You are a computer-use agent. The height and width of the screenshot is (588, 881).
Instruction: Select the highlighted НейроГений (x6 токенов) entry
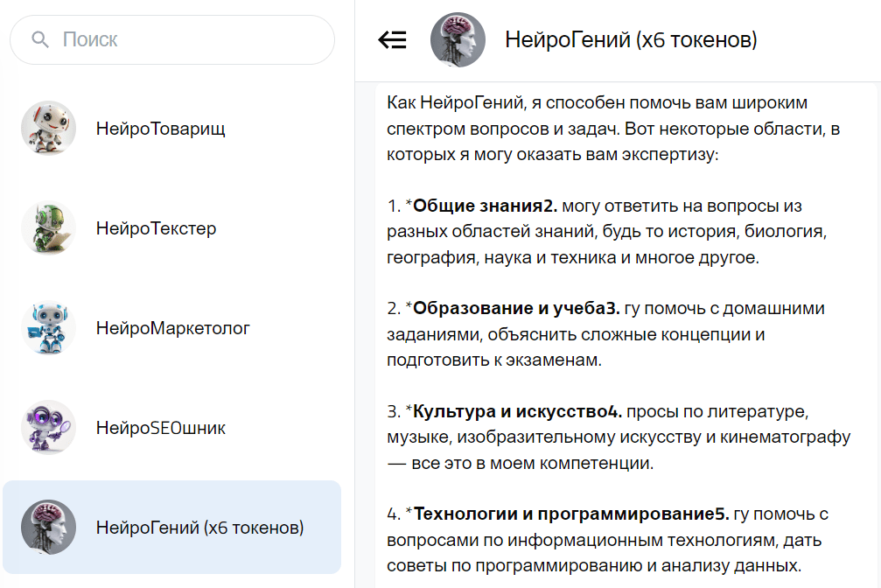pyautogui.click(x=172, y=528)
